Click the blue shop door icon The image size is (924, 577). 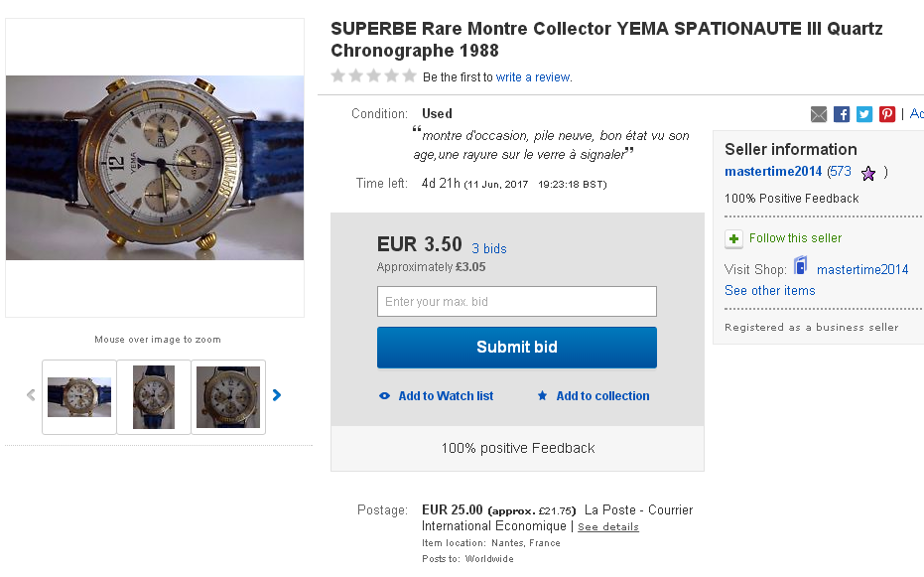pos(801,267)
